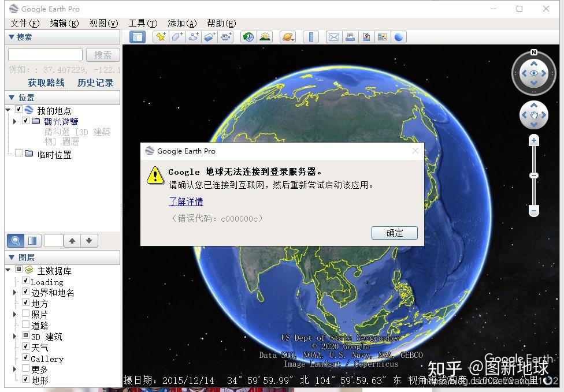This screenshot has height=392, width=564.
Task: Click the panel view icon beside magnifier
Action: (x=32, y=240)
